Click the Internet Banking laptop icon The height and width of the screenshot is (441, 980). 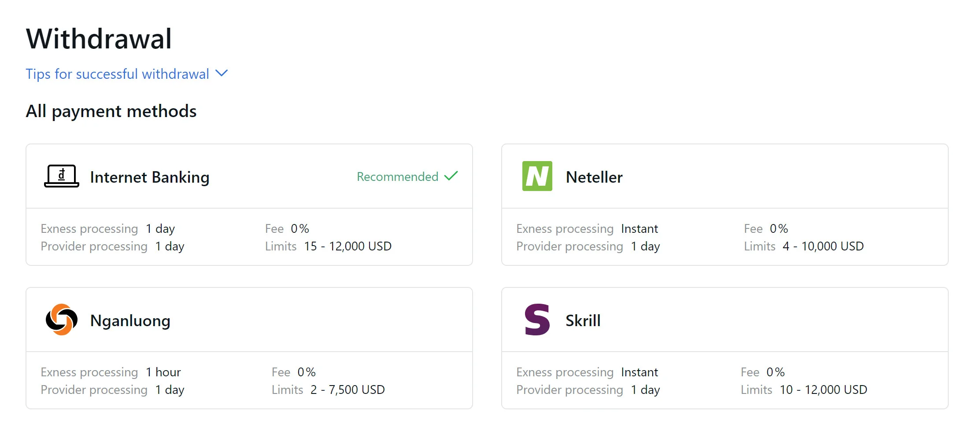pyautogui.click(x=61, y=176)
